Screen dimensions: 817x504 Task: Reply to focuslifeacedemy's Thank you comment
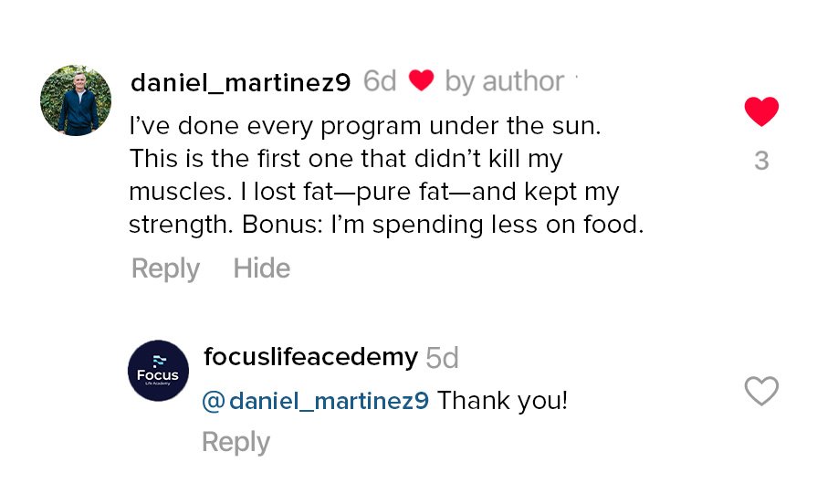(x=236, y=442)
